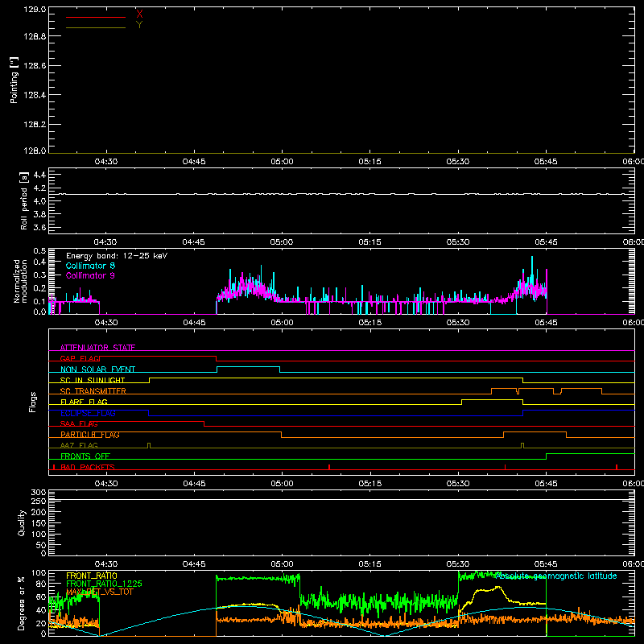Select the red X legend label
644x644 pixels.
[x=139, y=14]
